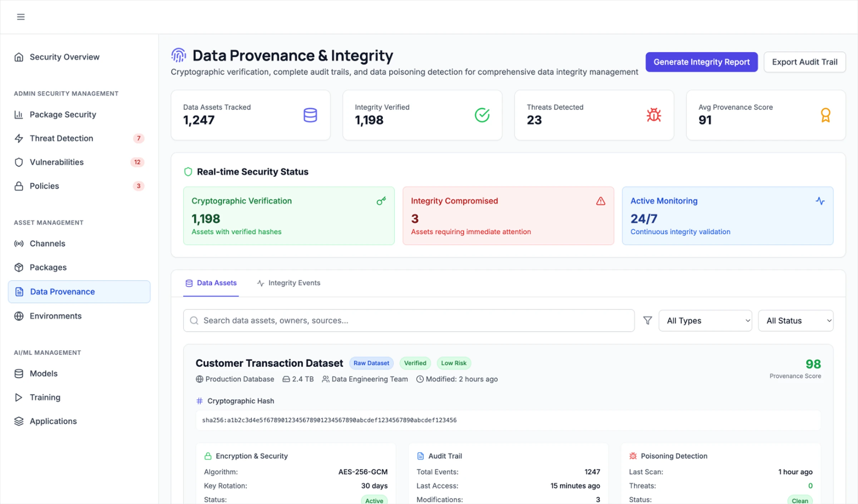Click the Verified badge on Customer Transaction Dataset
This screenshot has height=504, width=858.
[x=415, y=363]
